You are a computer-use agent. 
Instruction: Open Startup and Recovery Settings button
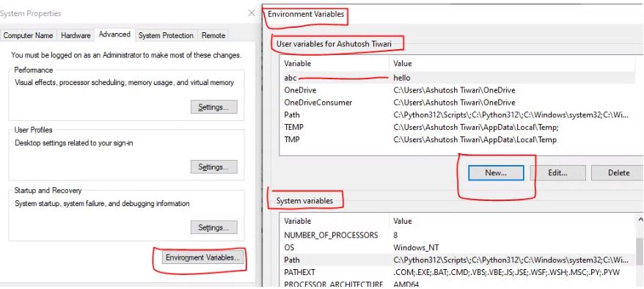tap(213, 227)
